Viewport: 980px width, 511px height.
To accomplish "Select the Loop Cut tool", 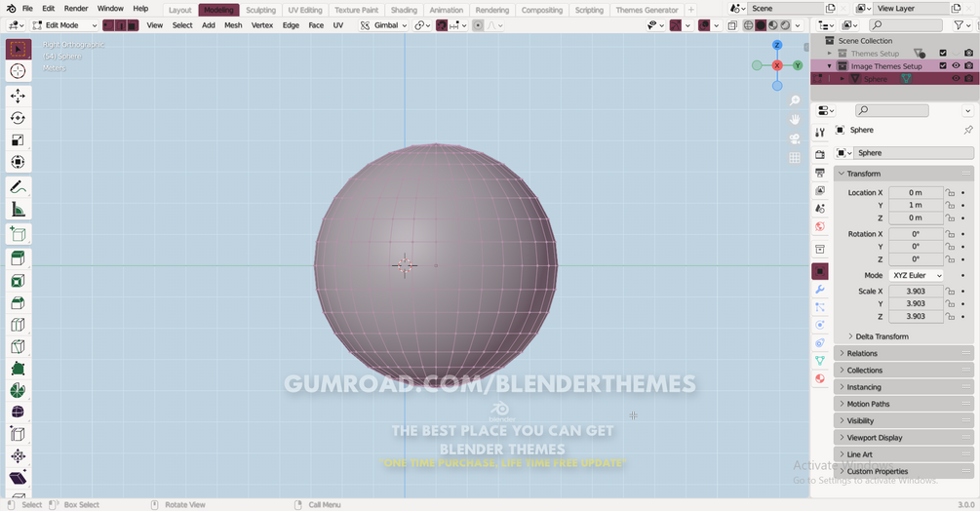I will pyautogui.click(x=19, y=325).
